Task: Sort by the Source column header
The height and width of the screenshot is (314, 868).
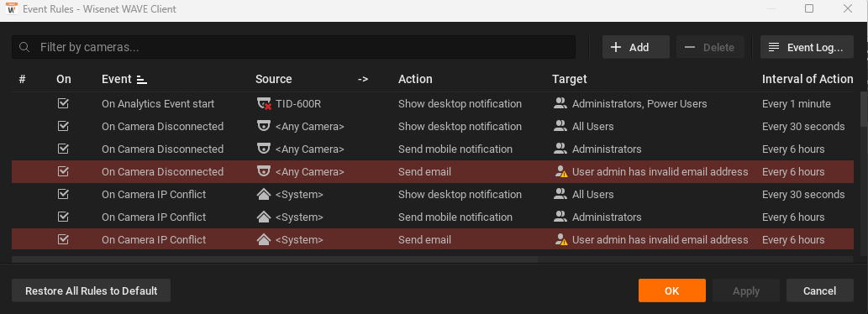Action: pos(273,79)
